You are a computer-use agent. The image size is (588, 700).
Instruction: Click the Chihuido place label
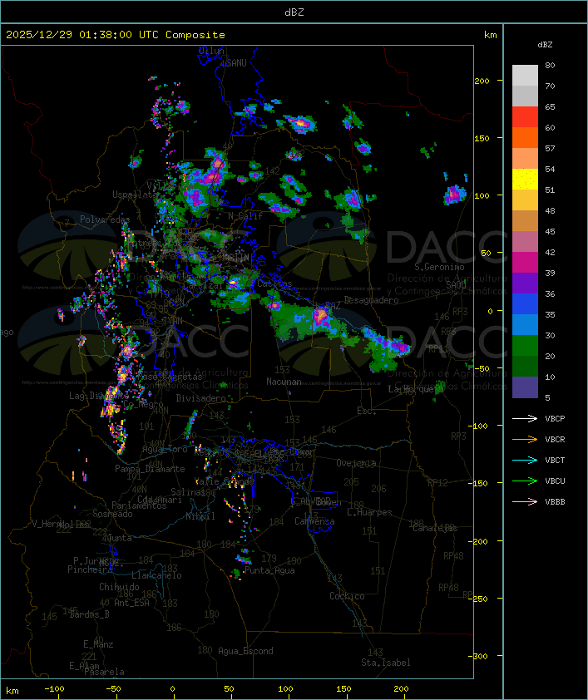(x=119, y=587)
